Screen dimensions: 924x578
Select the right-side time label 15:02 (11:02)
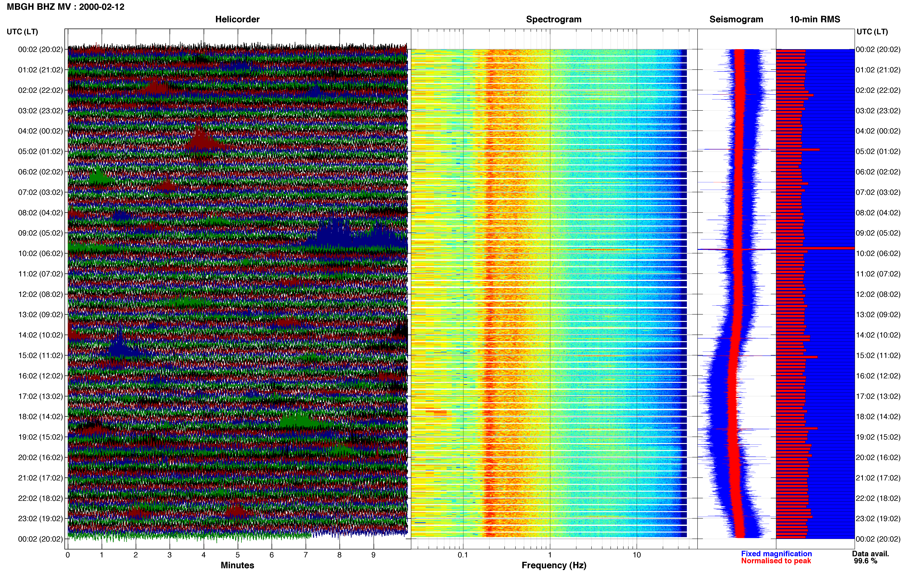tap(878, 356)
